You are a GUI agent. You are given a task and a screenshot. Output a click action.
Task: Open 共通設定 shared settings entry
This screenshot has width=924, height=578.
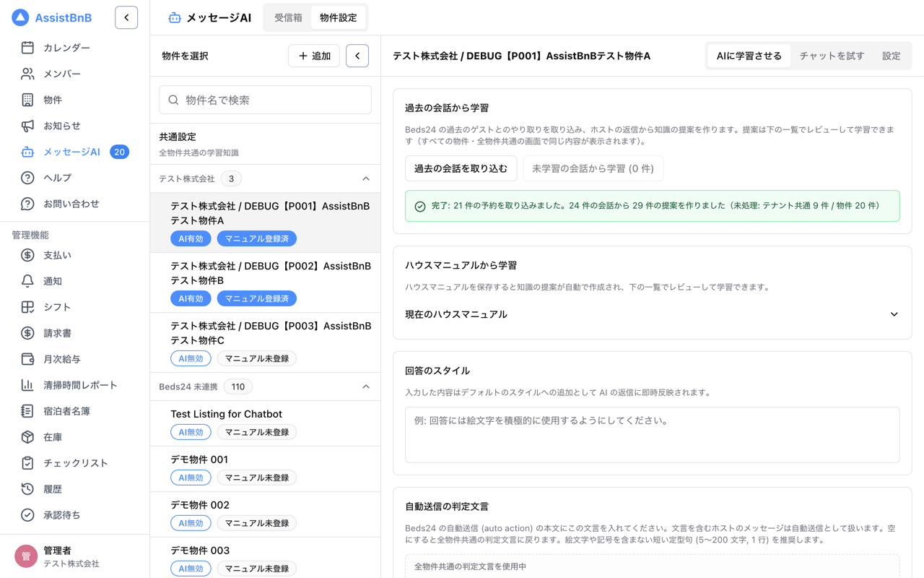coord(265,144)
